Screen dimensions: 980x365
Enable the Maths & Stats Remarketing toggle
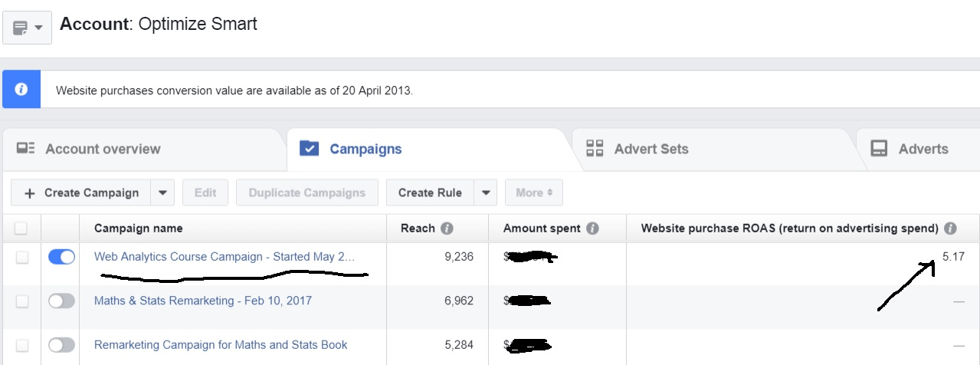click(61, 301)
